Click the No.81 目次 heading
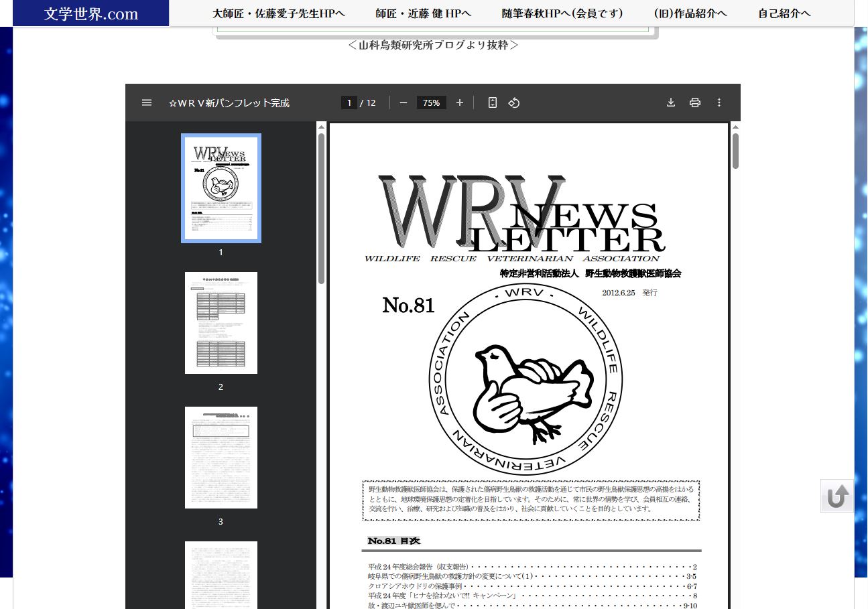This screenshot has height=609, width=868. click(x=394, y=541)
